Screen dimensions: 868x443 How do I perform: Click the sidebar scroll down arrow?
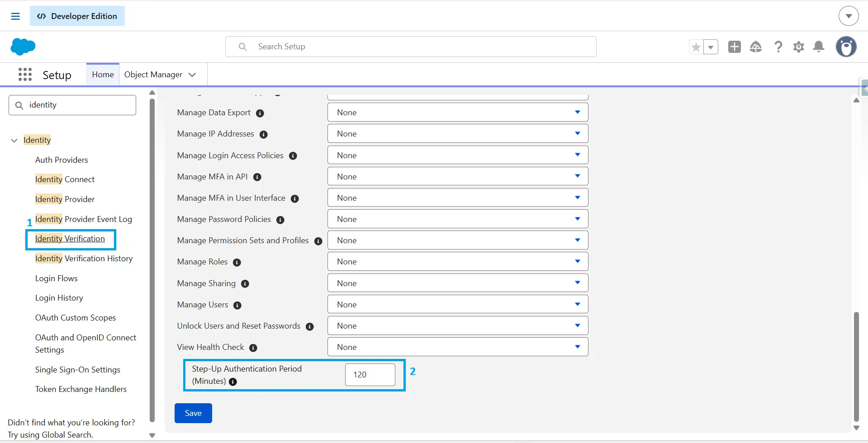tap(152, 436)
